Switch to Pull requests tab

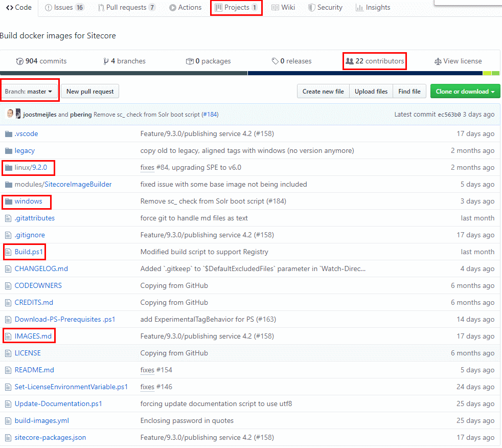point(127,7)
